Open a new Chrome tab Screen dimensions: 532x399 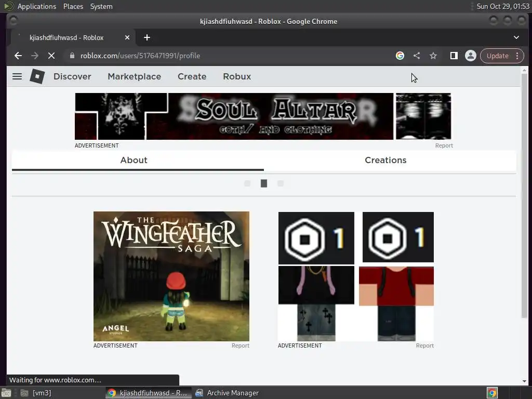click(x=147, y=37)
